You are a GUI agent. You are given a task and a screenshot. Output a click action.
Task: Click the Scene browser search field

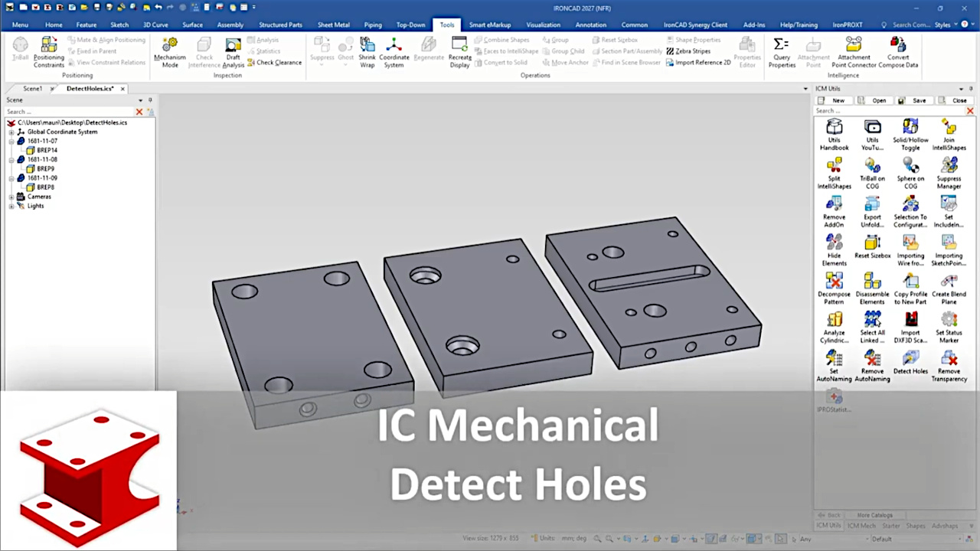(x=69, y=112)
